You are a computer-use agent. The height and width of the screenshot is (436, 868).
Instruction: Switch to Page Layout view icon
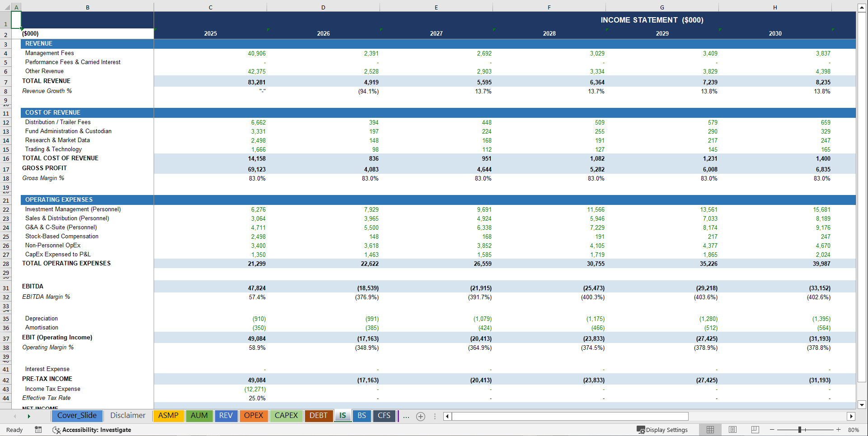point(732,430)
